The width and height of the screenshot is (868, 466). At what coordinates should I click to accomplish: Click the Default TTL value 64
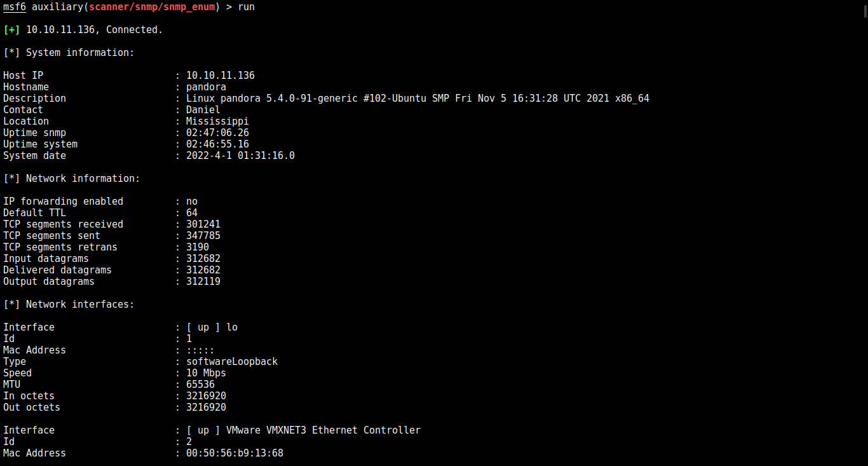(x=192, y=213)
